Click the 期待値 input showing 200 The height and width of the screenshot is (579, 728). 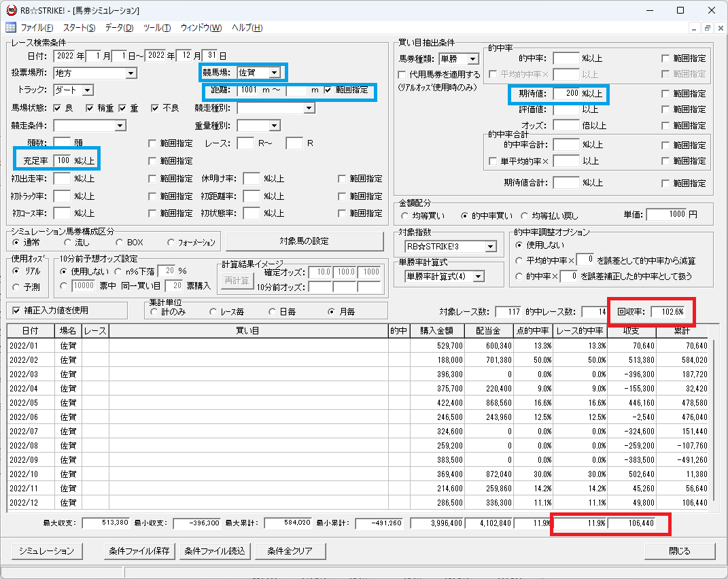click(x=566, y=93)
